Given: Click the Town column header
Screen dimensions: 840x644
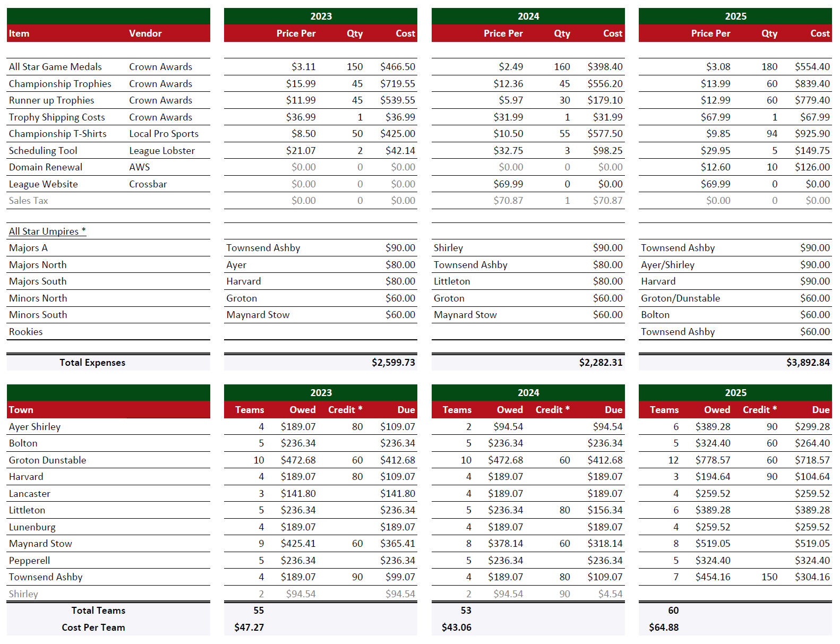Looking at the screenshot, I should tap(21, 410).
